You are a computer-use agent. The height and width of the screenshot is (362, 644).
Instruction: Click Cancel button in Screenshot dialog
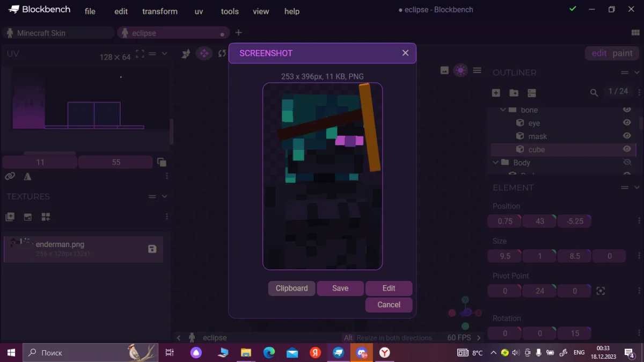(x=389, y=305)
